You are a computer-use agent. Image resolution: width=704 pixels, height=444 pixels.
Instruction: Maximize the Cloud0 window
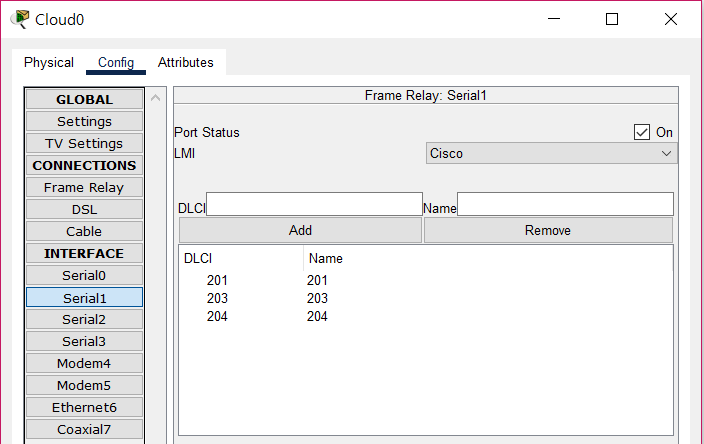(x=612, y=19)
